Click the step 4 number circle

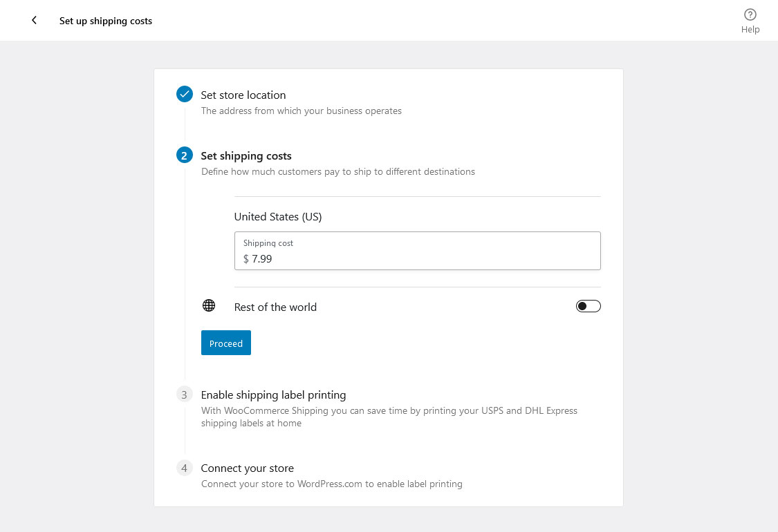(185, 468)
